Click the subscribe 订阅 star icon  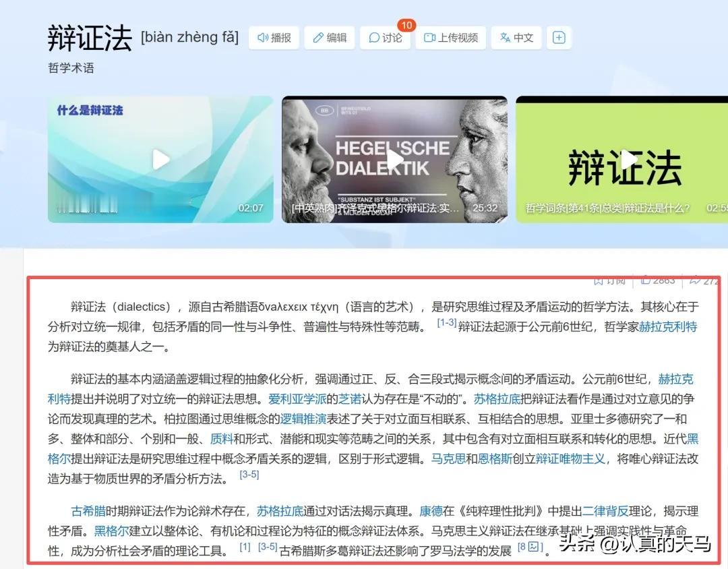tap(599, 280)
